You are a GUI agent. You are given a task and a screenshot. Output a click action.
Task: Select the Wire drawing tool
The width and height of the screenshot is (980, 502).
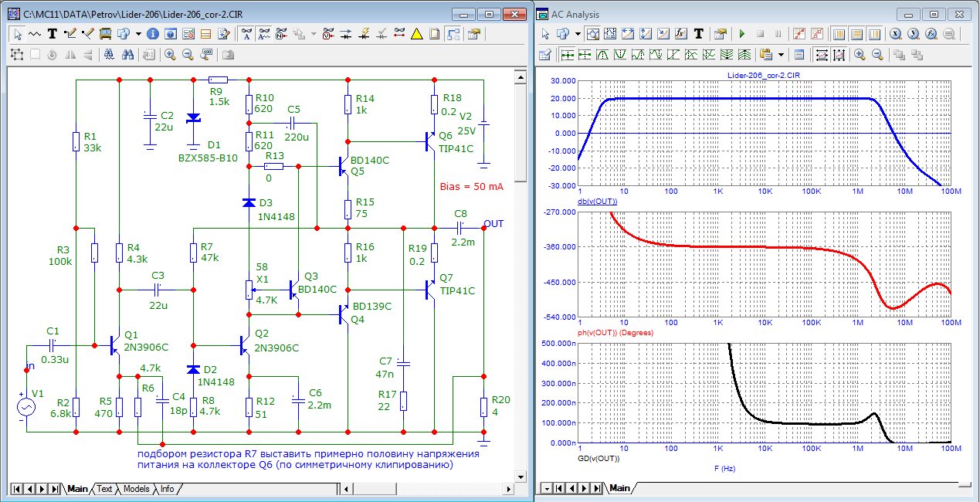(x=70, y=33)
